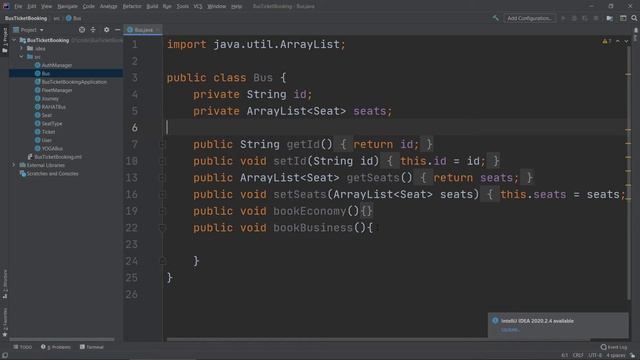This screenshot has height=360, width=640.
Task: Click BusTicketBooking in the breadcrumb bar
Action: click(26, 18)
